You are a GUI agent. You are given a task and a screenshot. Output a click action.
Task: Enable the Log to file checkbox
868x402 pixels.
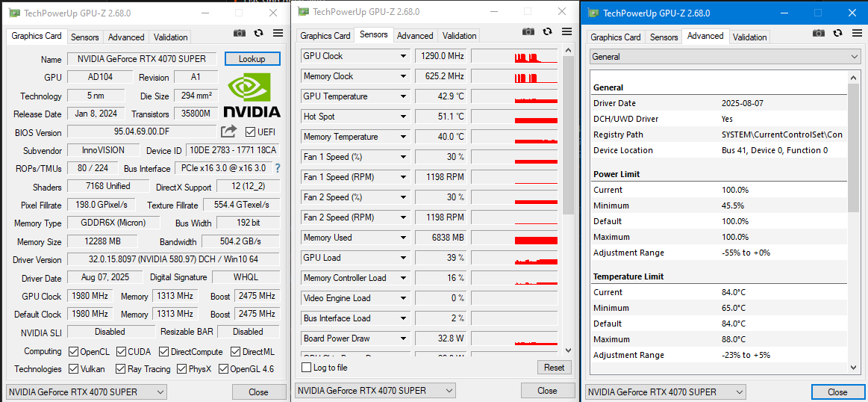(x=306, y=368)
